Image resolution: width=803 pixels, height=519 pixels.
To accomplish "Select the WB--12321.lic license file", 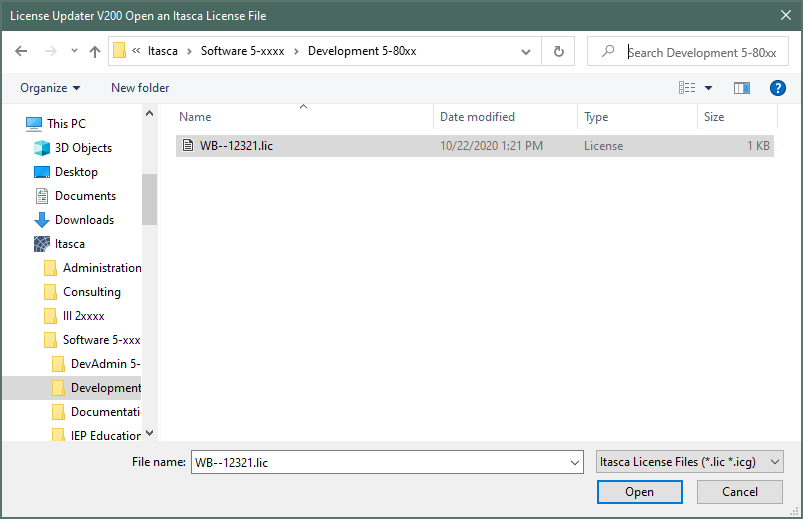I will pos(235,146).
